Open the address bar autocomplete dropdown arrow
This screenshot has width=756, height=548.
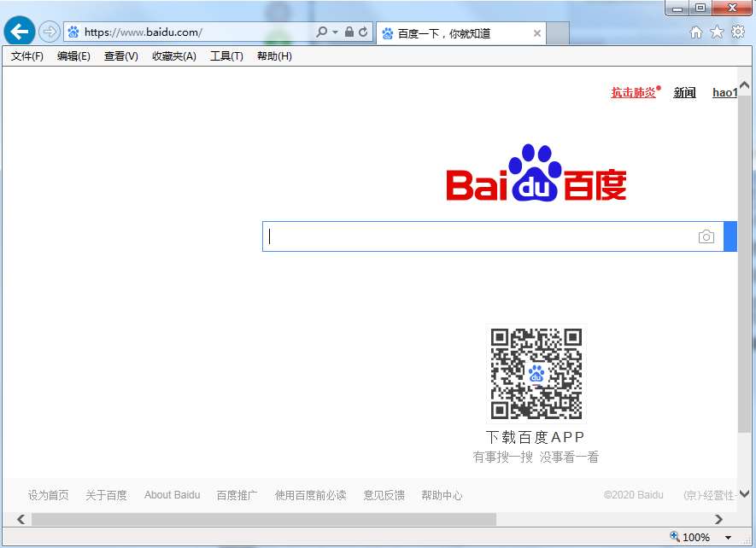[x=335, y=32]
